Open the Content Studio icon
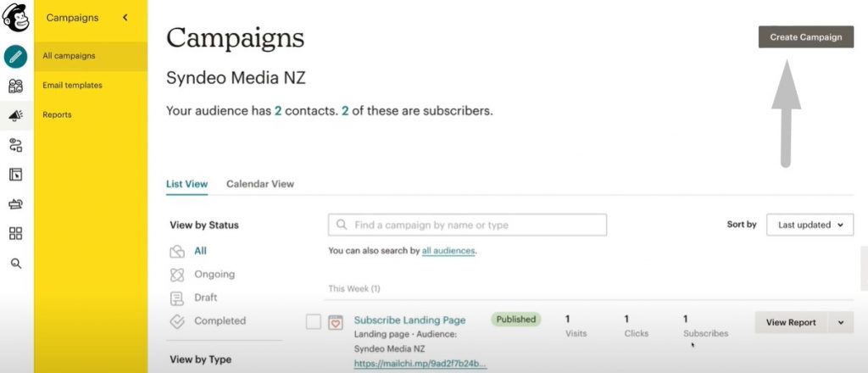Viewport: 868px width, 373px height. pos(15,204)
